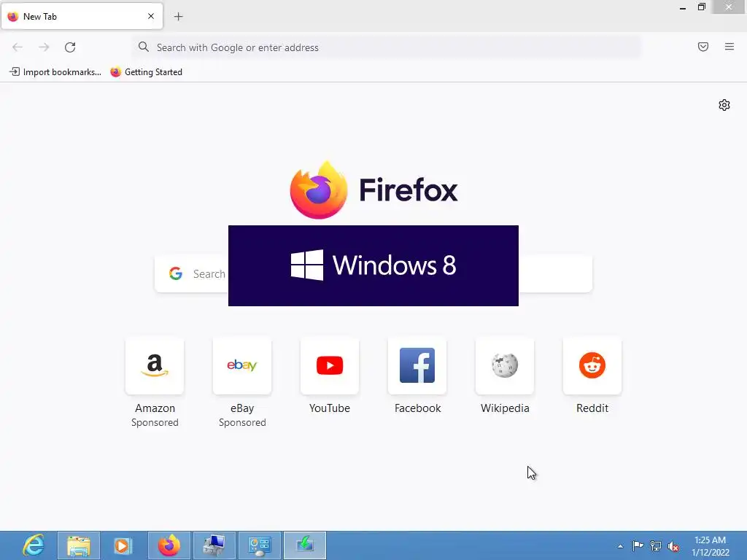This screenshot has height=560, width=747.
Task: Click the Google logo in search box
Action: (176, 273)
